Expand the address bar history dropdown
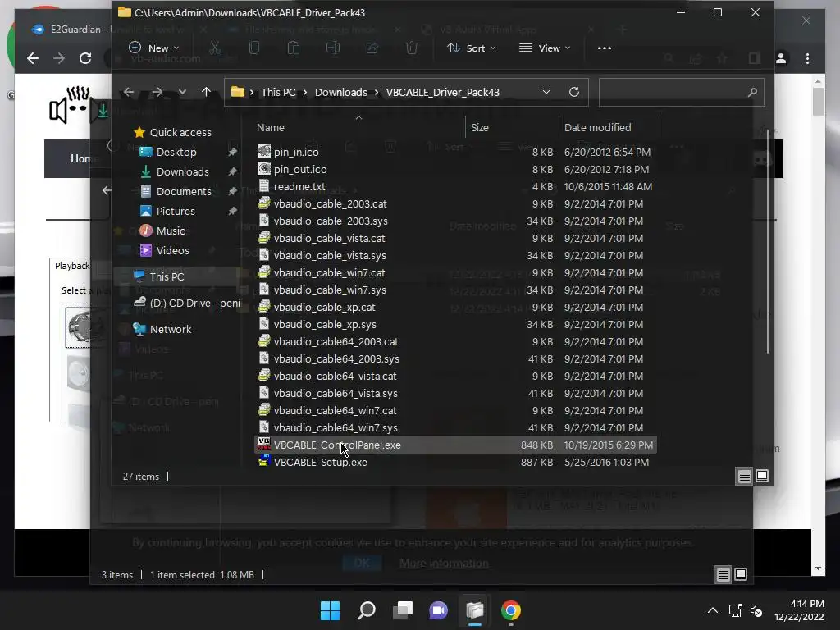 546,92
